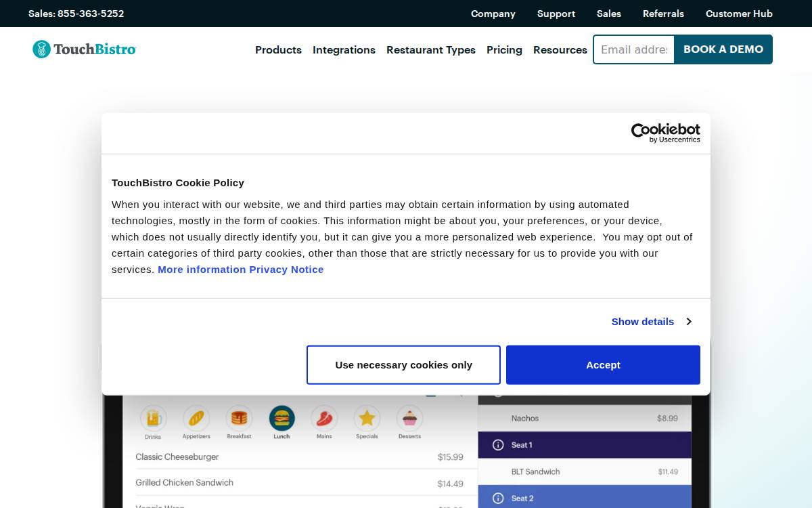
Task: Open the Cookiebot by Usercentrics logo
Action: 666,133
